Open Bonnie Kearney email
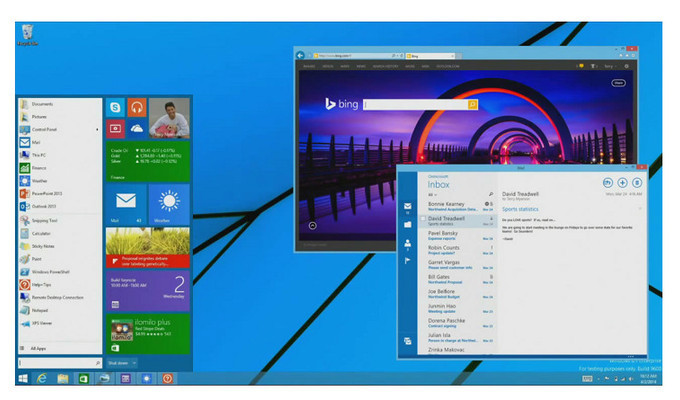The width and height of the screenshot is (680, 400). click(457, 206)
